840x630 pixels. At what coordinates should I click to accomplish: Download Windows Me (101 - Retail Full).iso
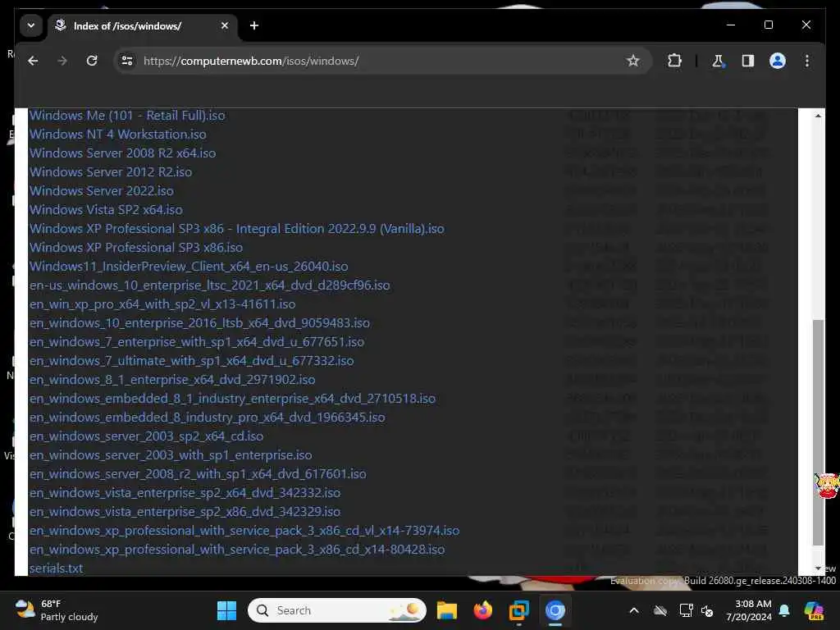click(x=127, y=116)
